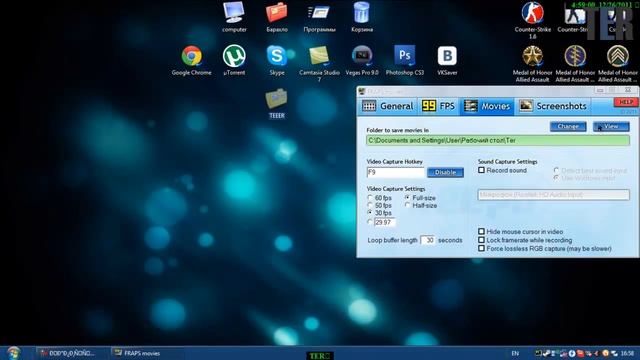This screenshot has height=360, width=640.
Task: Select the 30 fps radio button
Action: tap(370, 213)
